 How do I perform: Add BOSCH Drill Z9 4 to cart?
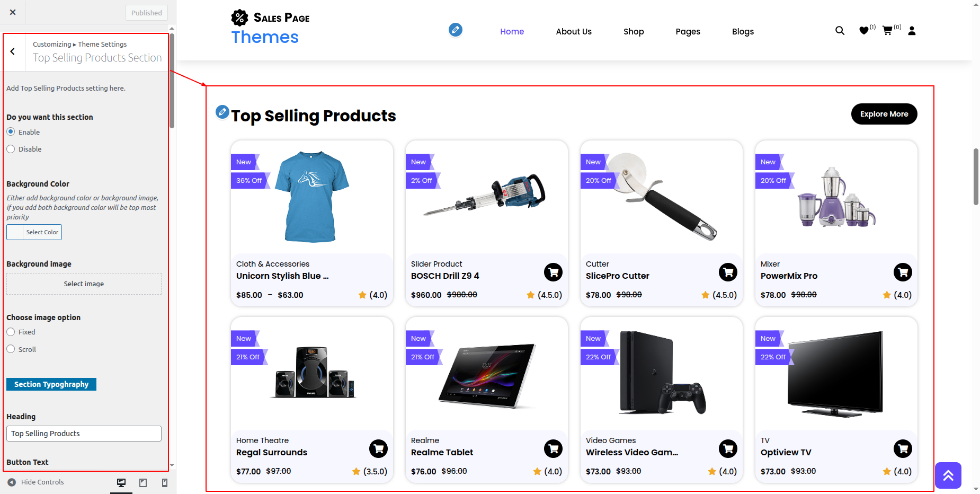(x=553, y=272)
